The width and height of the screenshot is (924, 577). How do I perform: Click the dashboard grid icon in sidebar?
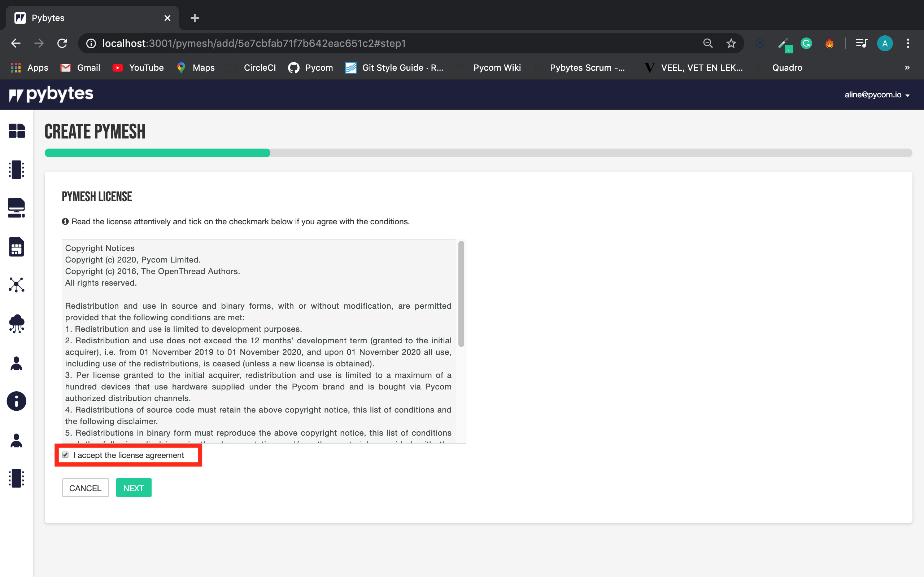click(x=16, y=131)
